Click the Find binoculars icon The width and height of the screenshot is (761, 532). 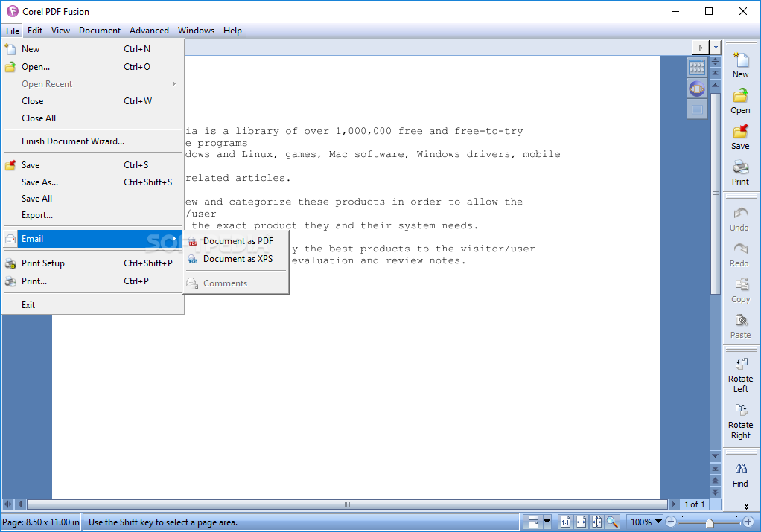pos(741,469)
